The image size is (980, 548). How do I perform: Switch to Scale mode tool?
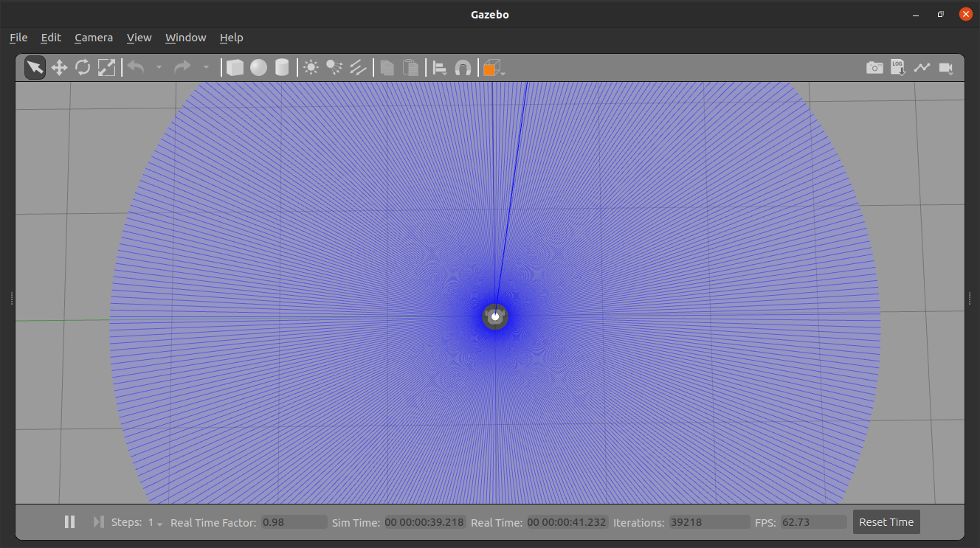click(x=106, y=68)
